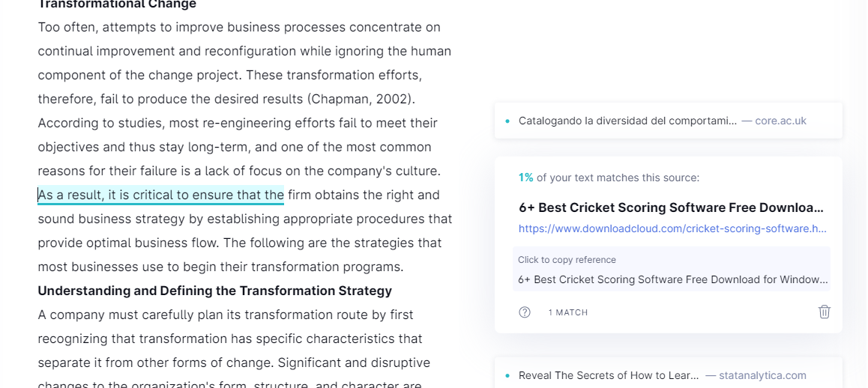Open the 6+ Best Cricket Scoring Software title
This screenshot has height=388, width=868.
671,208
